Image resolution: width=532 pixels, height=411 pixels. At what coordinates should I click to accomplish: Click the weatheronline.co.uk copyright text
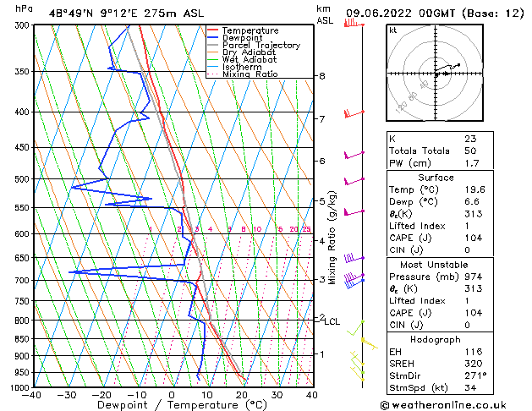(x=443, y=405)
